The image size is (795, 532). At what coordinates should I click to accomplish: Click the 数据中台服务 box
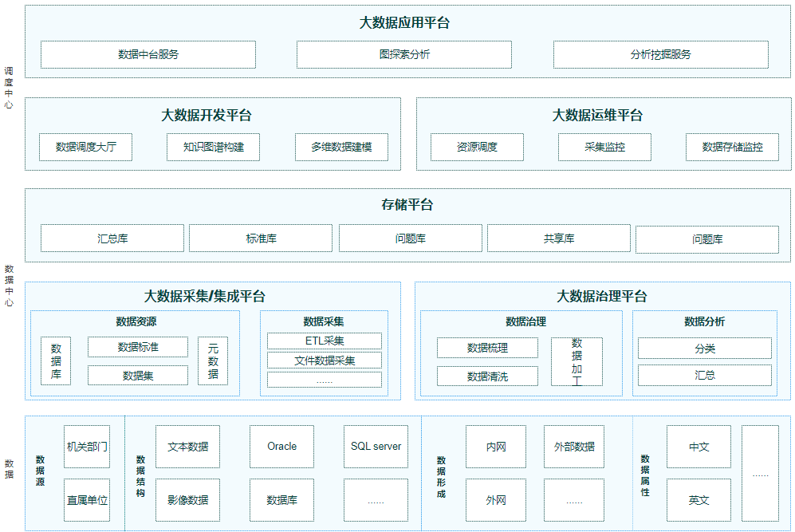click(148, 54)
